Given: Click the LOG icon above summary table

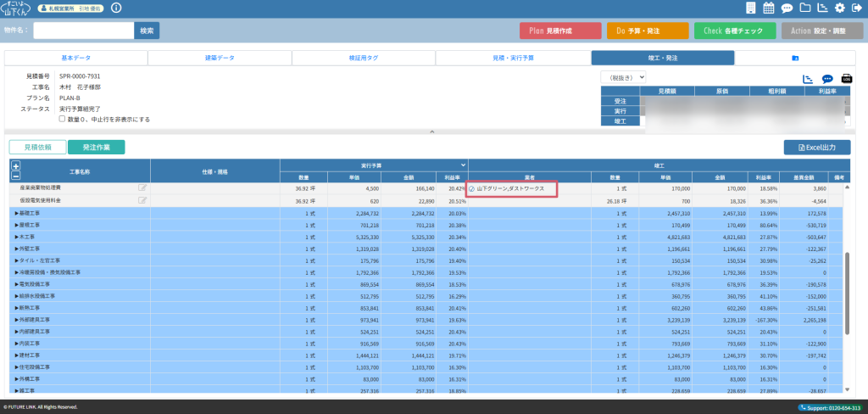Looking at the screenshot, I should [846, 79].
